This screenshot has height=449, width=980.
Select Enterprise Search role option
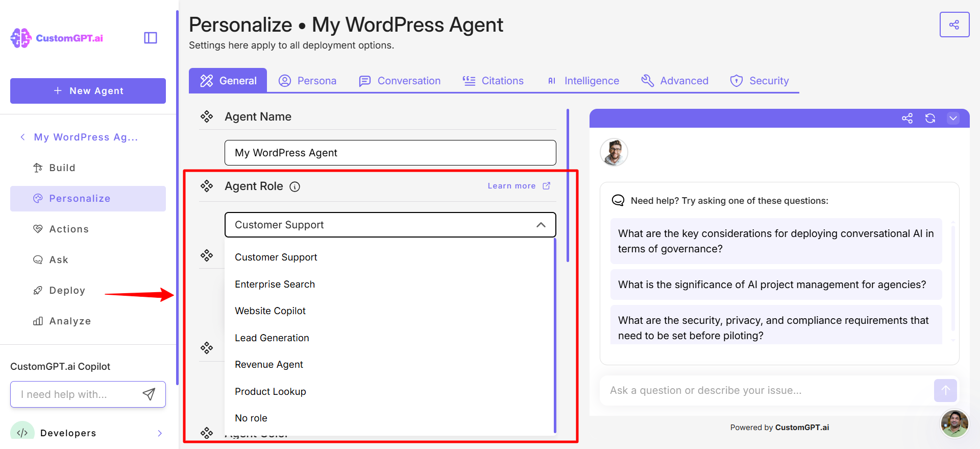click(x=389, y=284)
